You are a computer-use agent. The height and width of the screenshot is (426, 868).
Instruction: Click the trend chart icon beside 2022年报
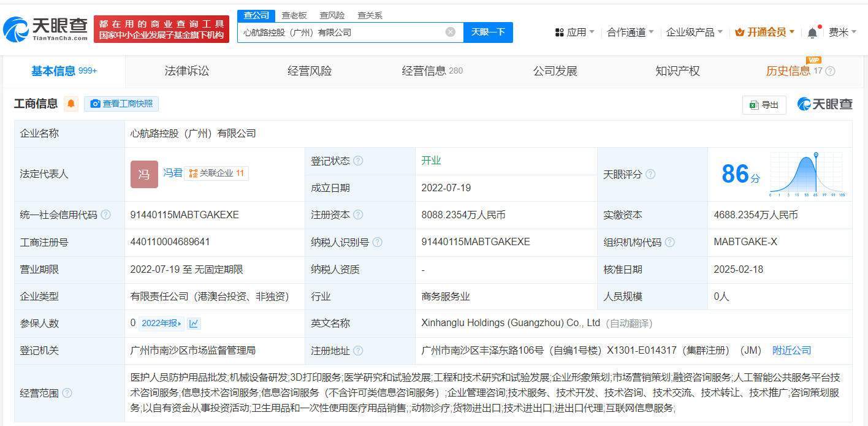(x=194, y=324)
